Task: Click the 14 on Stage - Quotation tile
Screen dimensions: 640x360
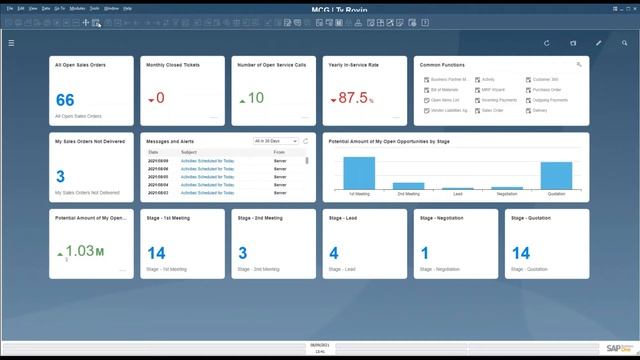Action: click(521, 253)
